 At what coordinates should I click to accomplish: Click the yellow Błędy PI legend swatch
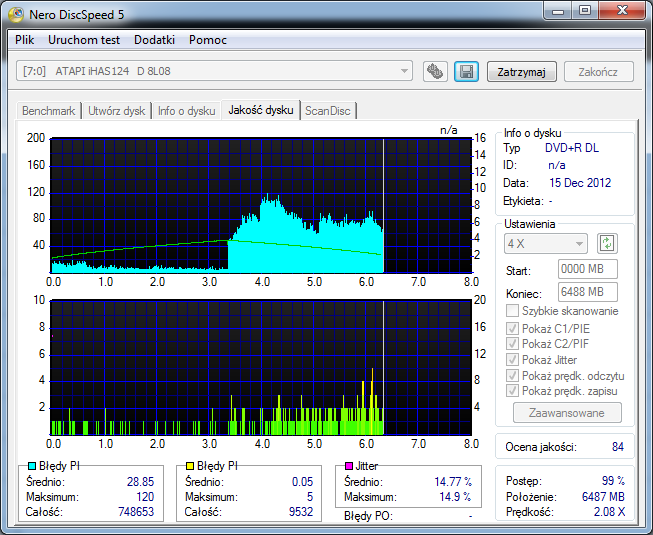click(189, 466)
